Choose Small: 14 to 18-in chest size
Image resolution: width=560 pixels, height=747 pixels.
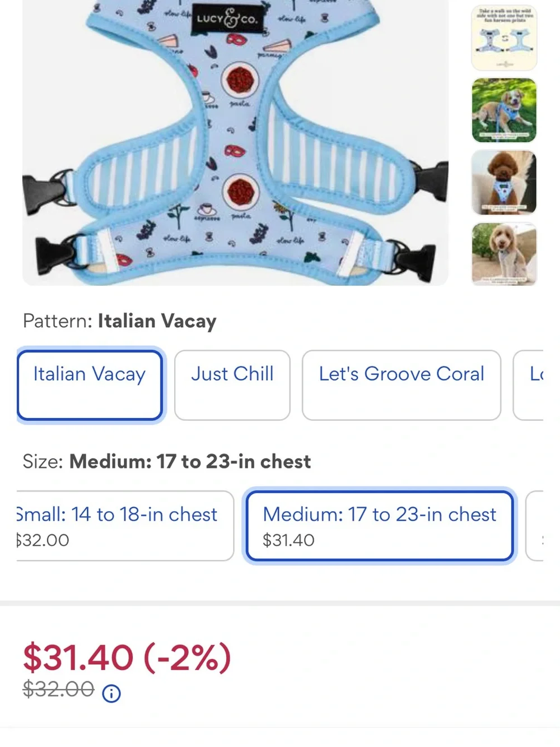click(x=124, y=526)
